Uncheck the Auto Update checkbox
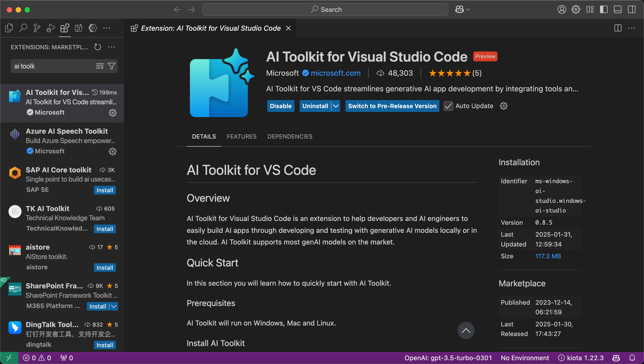 (448, 106)
